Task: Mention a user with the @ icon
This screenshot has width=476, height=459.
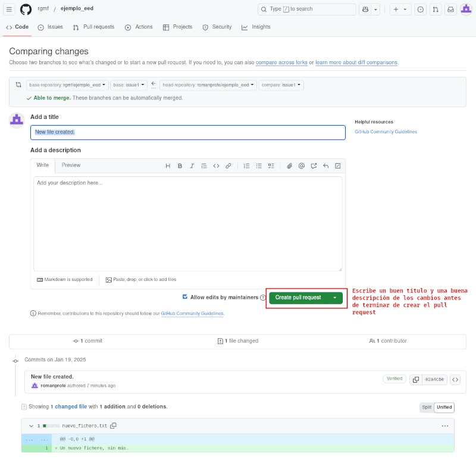Action: [302, 166]
